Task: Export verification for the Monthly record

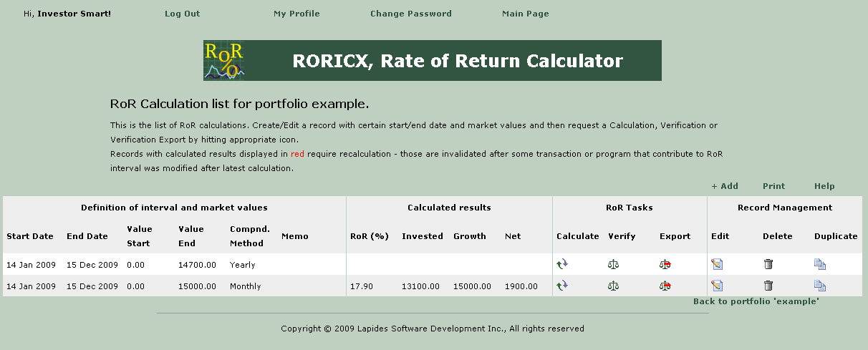Action: pos(665,286)
